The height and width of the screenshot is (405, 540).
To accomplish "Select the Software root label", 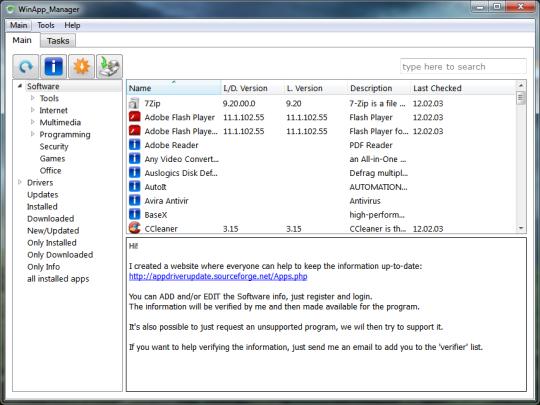I will pos(43,86).
